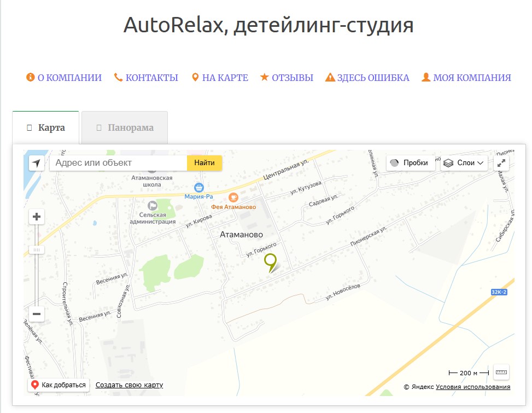The image size is (532, 413).
Task: Click the Садовая ул. street label
Action: pyautogui.click(x=323, y=200)
